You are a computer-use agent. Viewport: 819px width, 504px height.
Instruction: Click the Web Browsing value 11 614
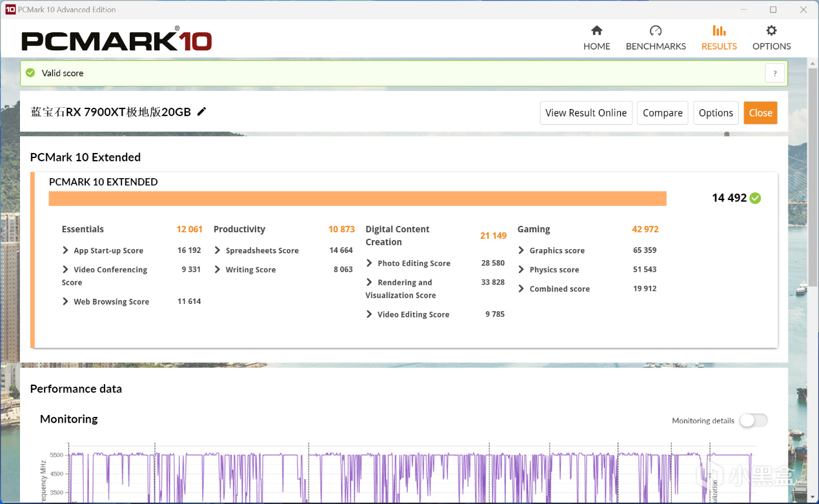[x=189, y=301]
